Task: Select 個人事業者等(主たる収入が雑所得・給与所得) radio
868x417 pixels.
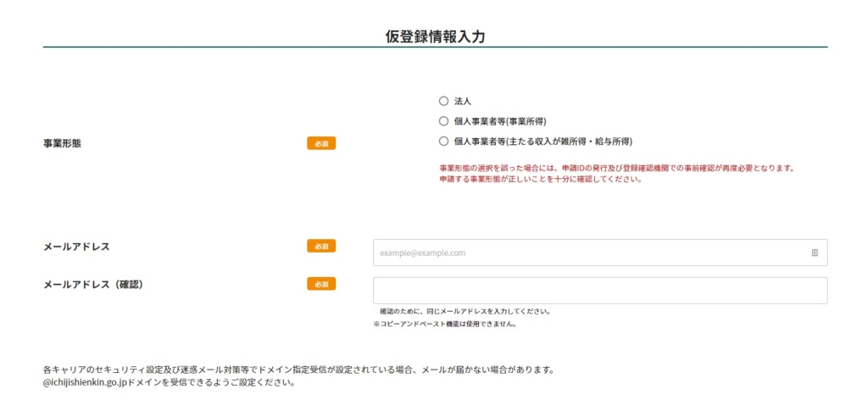Action: [x=442, y=142]
